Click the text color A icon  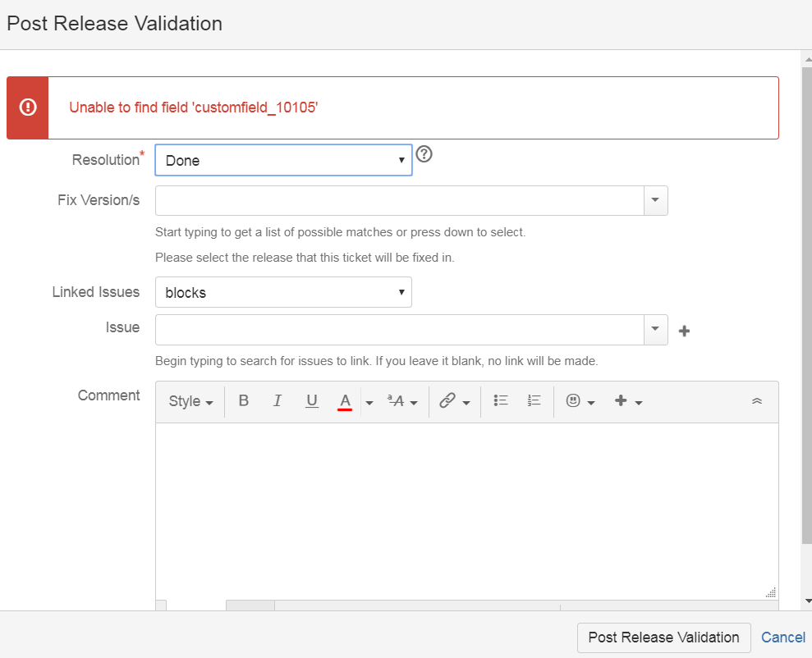point(345,401)
